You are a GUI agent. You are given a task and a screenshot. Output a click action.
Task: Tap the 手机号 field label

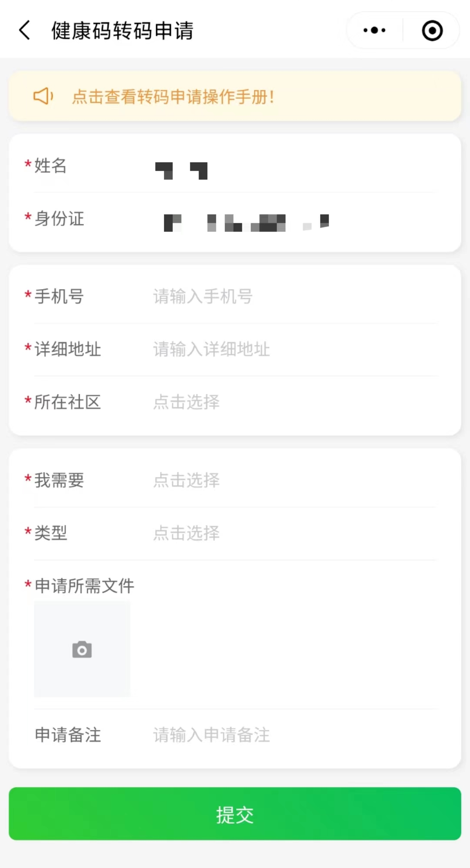(x=59, y=297)
